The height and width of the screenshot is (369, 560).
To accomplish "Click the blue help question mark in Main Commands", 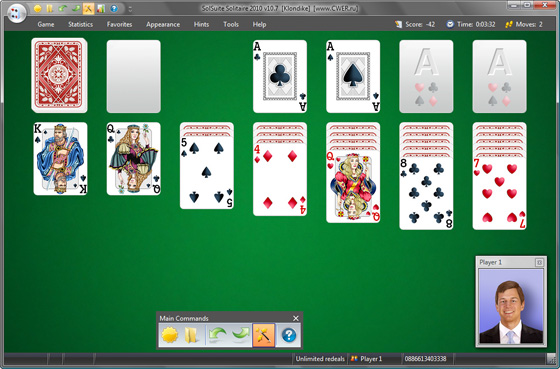I will [x=289, y=335].
